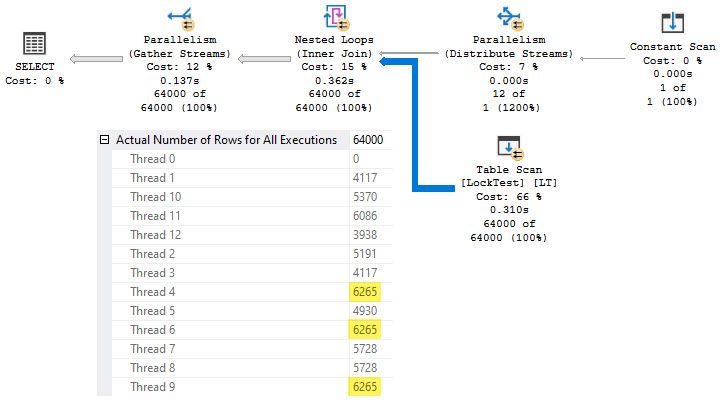The image size is (725, 405).
Task: Collapse Actual Number of Rows section
Action: pos(104,139)
